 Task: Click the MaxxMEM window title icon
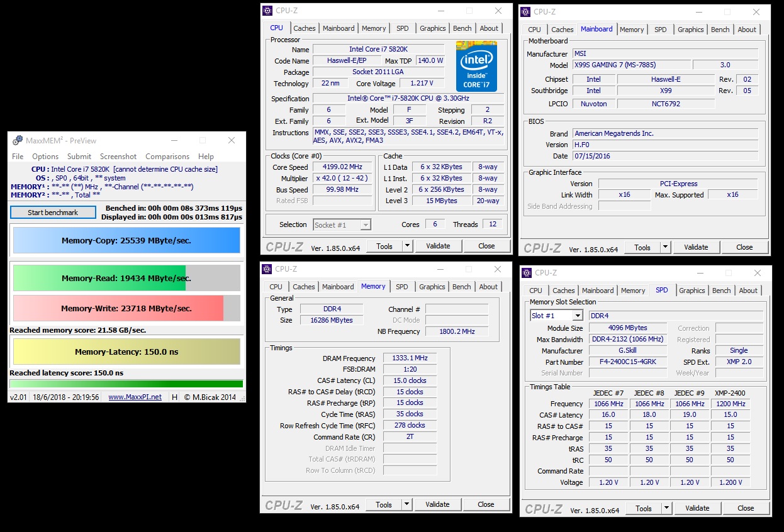[x=16, y=140]
